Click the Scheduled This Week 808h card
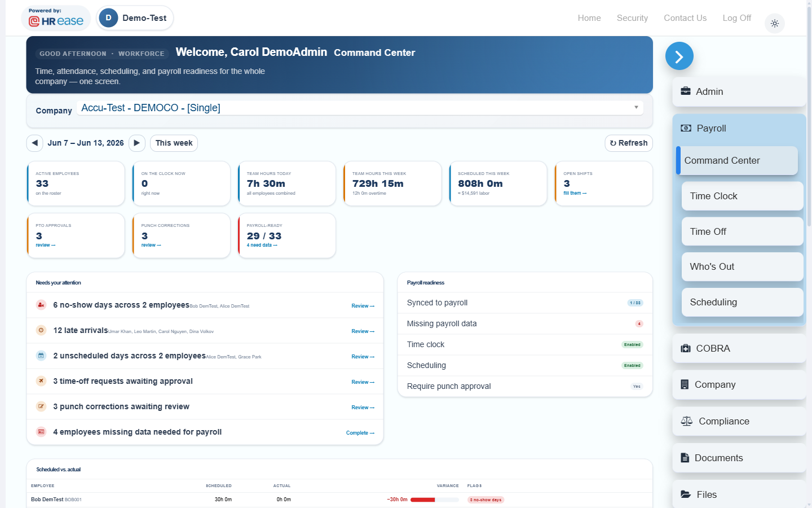This screenshot has height=508, width=812. [498, 183]
